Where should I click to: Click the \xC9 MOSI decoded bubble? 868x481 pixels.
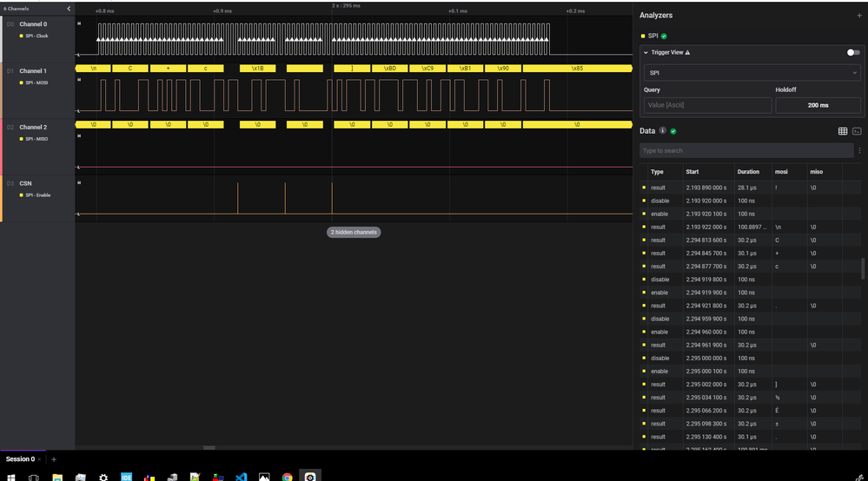(427, 69)
